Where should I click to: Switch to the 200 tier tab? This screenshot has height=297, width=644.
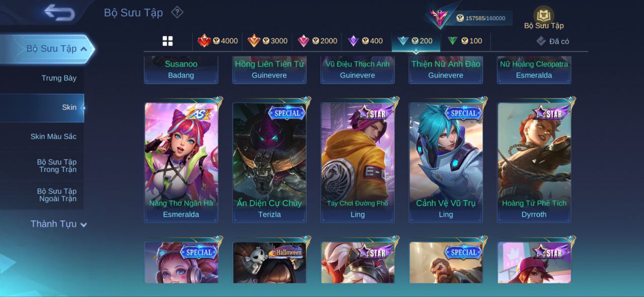click(416, 41)
